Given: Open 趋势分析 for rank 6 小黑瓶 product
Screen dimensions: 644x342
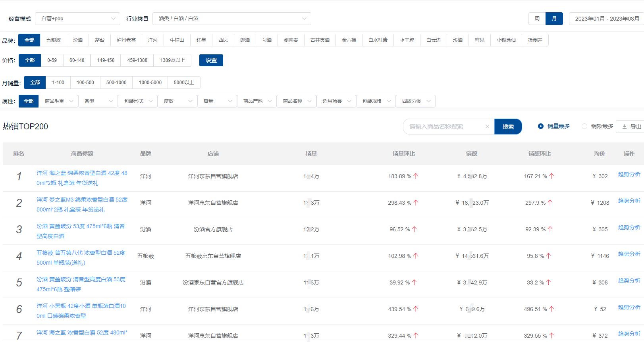Looking at the screenshot, I should pos(629,307).
